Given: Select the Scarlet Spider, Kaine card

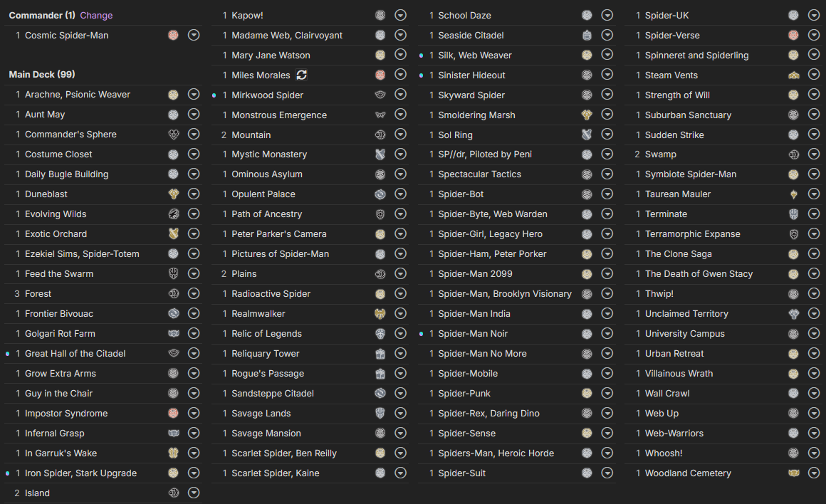Looking at the screenshot, I should [275, 473].
